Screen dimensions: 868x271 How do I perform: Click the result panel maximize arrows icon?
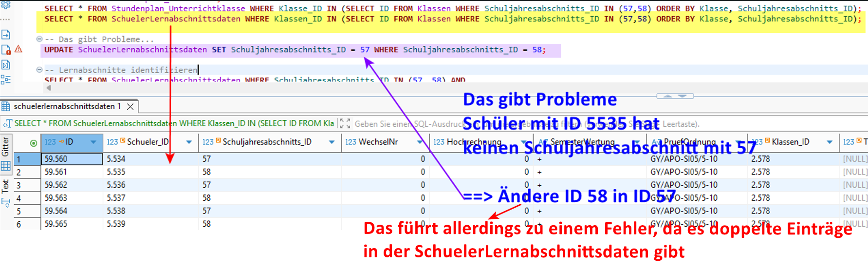pos(345,124)
